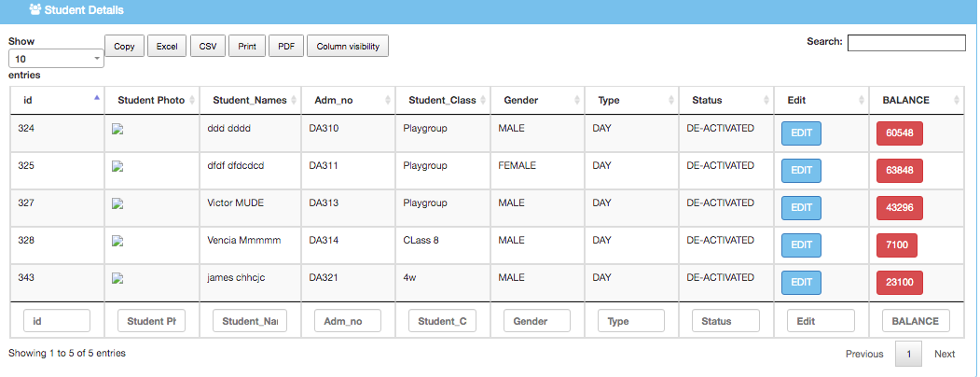Click the broken photo icon for ddd dddd
Image resolution: width=980 pixels, height=377 pixels.
pyautogui.click(x=117, y=131)
